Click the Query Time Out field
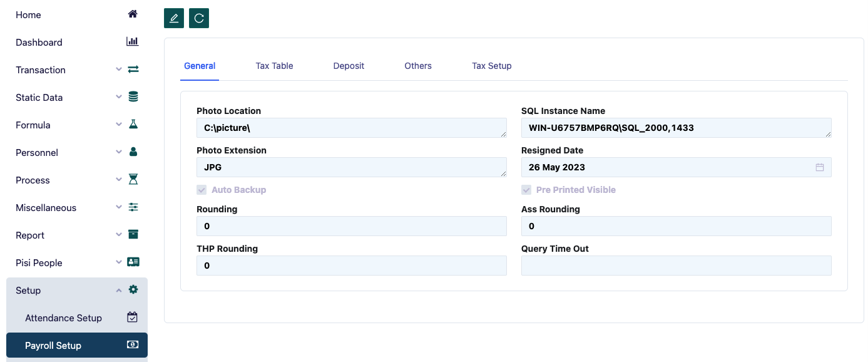868x362 pixels. point(676,266)
